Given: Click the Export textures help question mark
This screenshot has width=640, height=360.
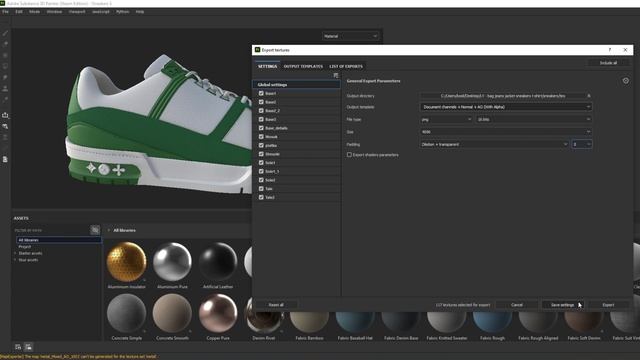Looking at the screenshot, I should point(610,50).
